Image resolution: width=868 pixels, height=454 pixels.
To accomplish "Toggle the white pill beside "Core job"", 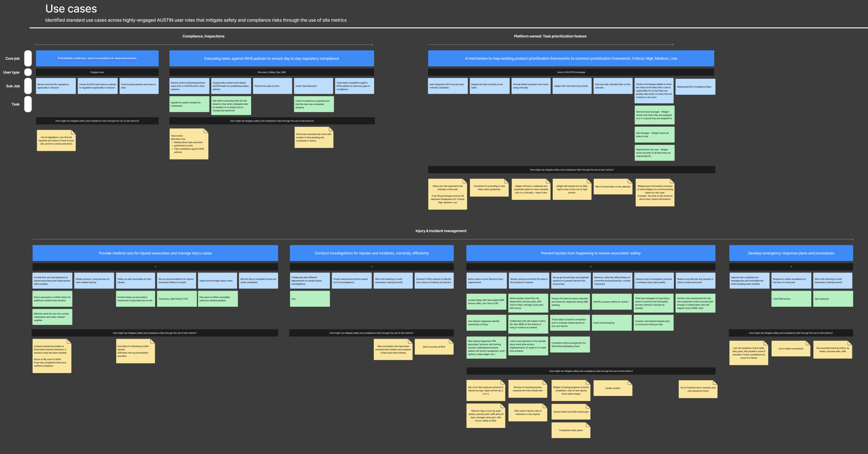I will (x=28, y=58).
